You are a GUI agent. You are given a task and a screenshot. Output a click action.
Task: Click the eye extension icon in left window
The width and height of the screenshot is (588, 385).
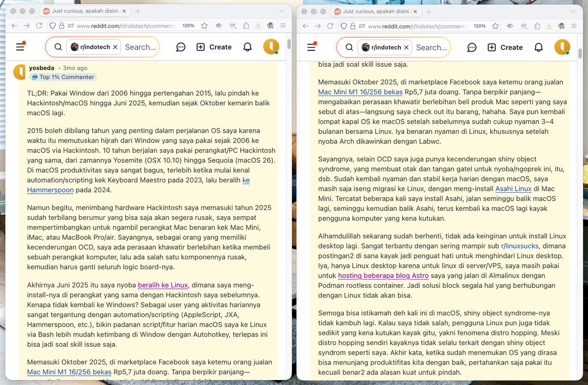click(x=219, y=26)
